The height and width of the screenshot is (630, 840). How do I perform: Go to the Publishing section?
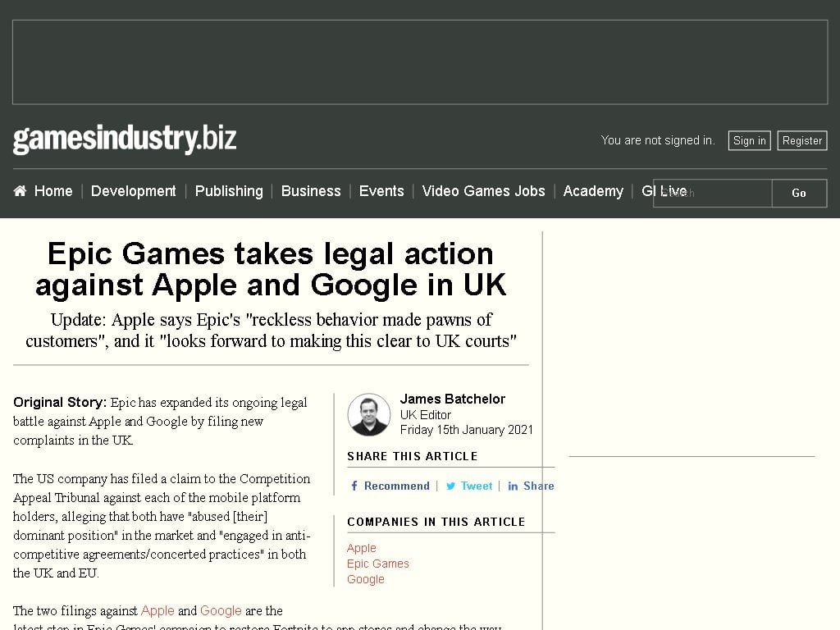click(229, 190)
